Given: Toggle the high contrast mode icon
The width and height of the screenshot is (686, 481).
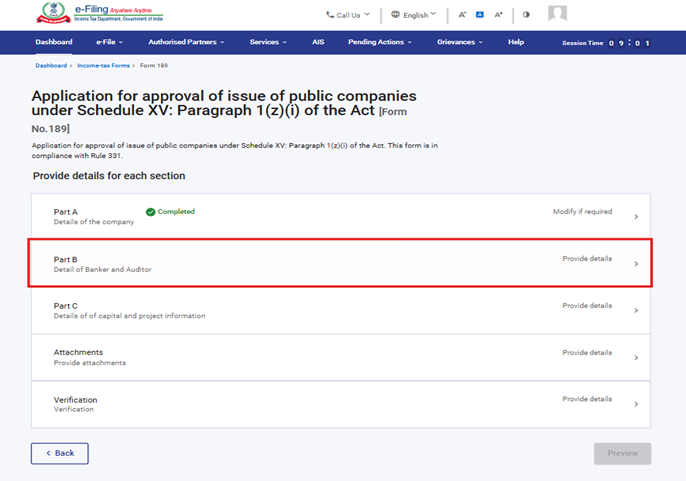Looking at the screenshot, I should pyautogui.click(x=527, y=15).
